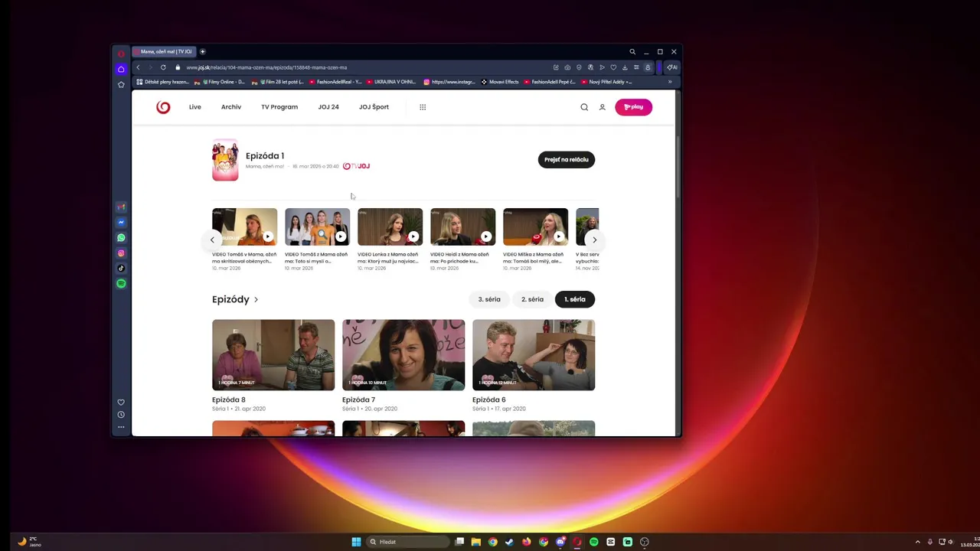Open Messenger in the Opera sidebar

[121, 223]
